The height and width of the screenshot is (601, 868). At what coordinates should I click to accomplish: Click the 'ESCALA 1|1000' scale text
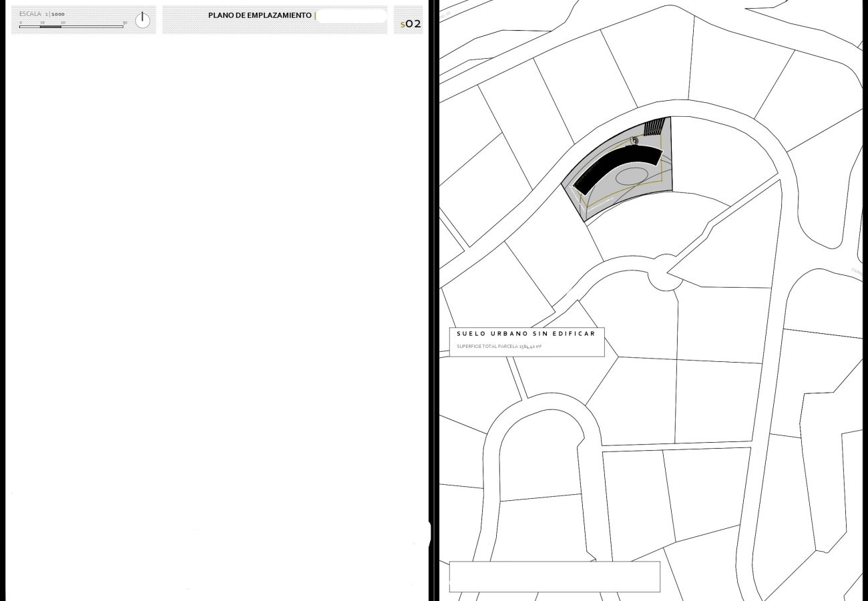[x=42, y=14]
